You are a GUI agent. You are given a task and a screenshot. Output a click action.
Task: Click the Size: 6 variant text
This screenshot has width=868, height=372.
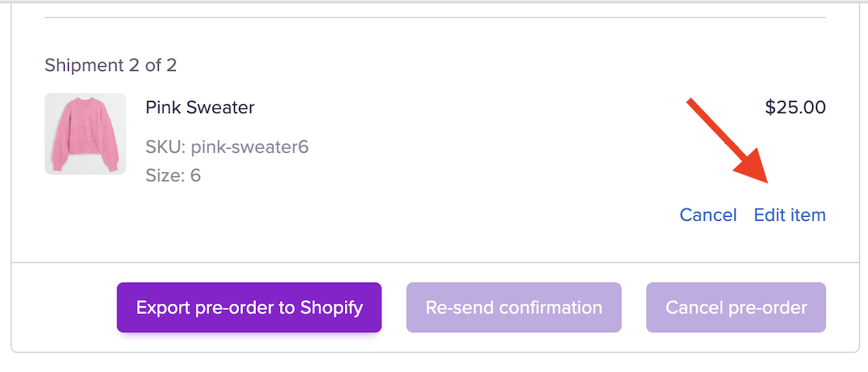(x=172, y=175)
